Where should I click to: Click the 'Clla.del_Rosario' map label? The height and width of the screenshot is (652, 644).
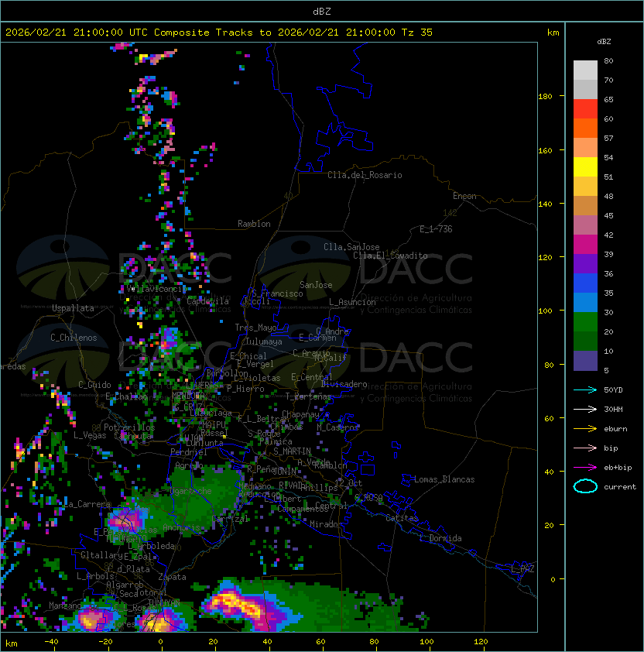point(365,175)
